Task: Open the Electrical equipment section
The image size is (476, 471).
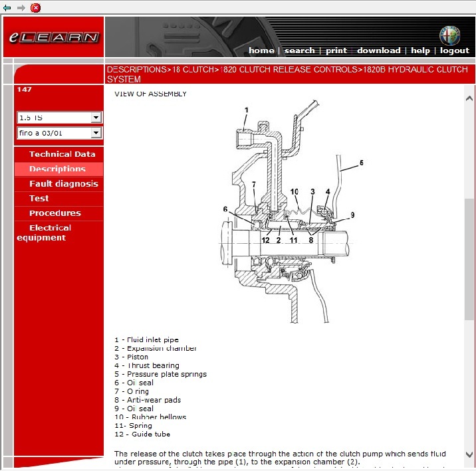Action: pyautogui.click(x=44, y=233)
